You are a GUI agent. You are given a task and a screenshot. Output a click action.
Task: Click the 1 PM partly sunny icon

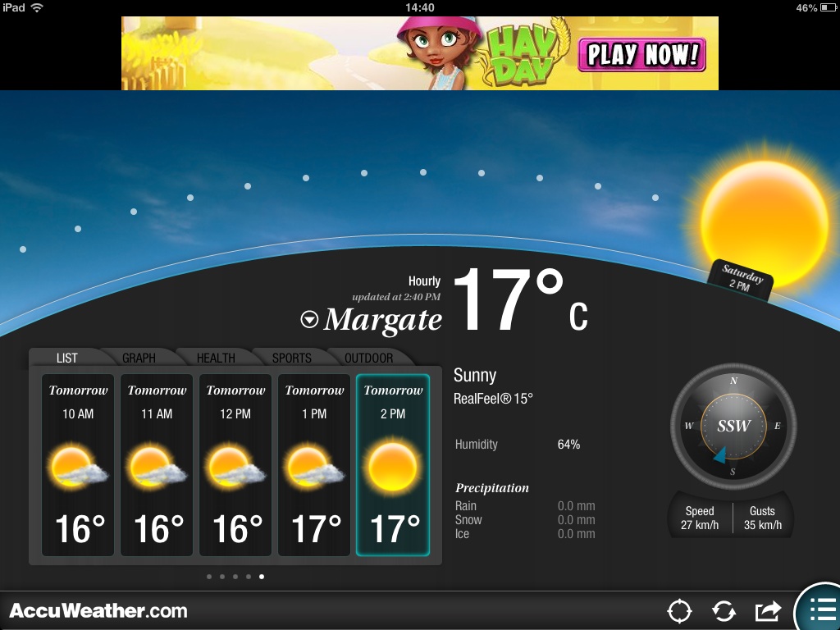point(313,467)
